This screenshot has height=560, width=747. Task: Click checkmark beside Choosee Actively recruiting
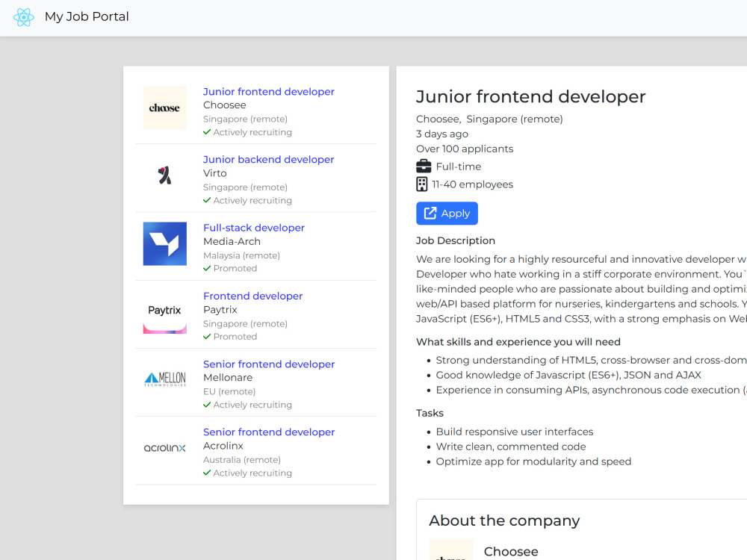[x=207, y=132]
